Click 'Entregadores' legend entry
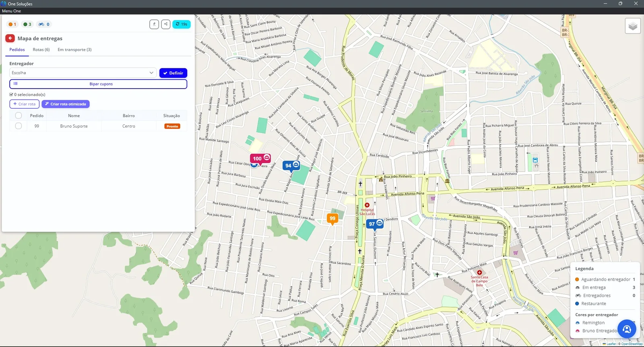 597,295
